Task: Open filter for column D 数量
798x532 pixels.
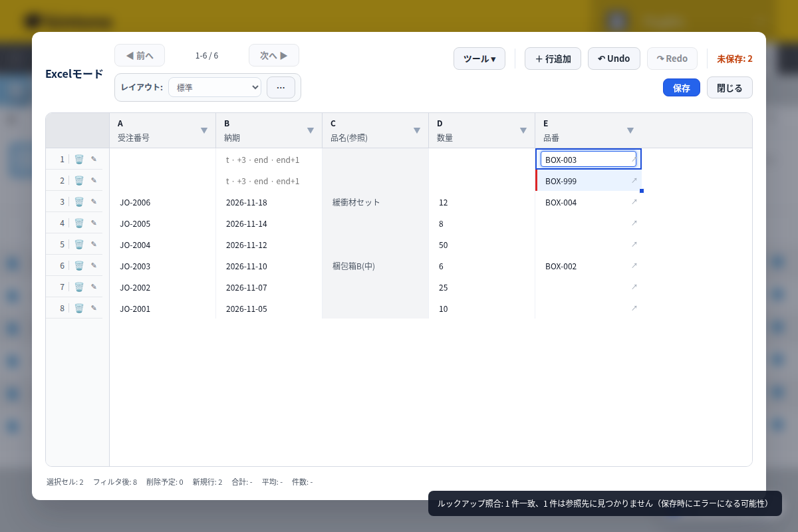Action: [x=523, y=130]
